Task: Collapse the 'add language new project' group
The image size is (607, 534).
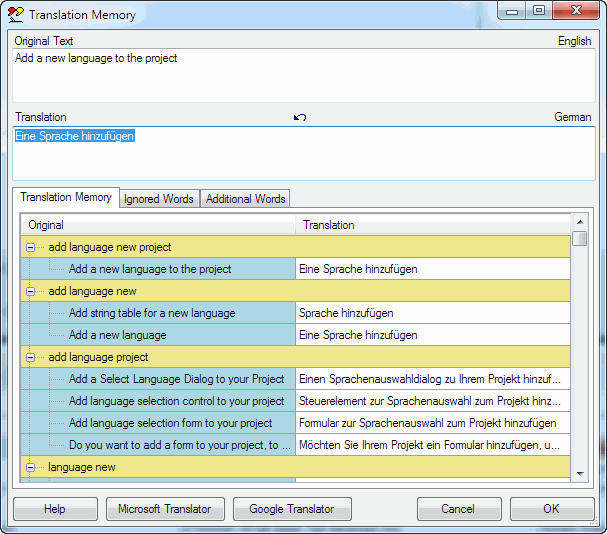Action: pyautogui.click(x=32, y=247)
